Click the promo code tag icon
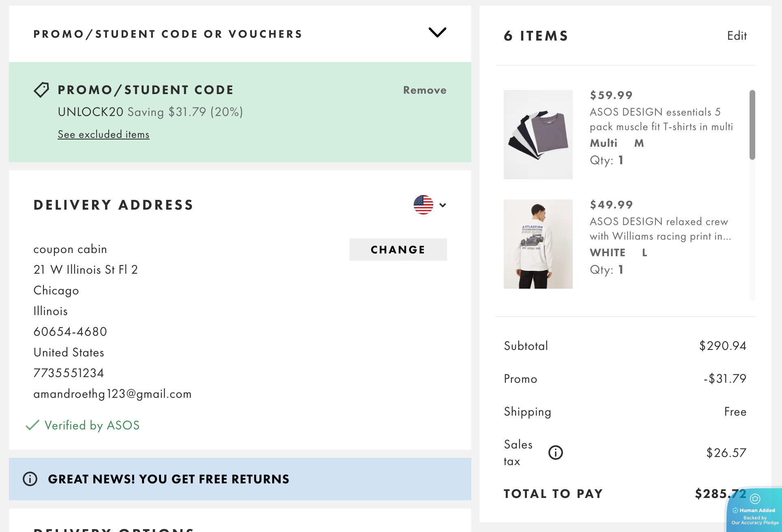 click(x=41, y=90)
